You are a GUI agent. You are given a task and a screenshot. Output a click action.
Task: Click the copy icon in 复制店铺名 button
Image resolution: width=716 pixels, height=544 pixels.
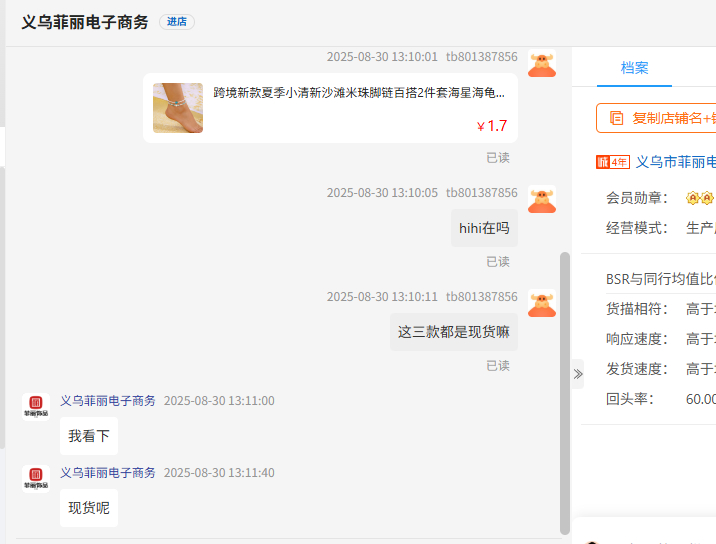click(x=616, y=118)
